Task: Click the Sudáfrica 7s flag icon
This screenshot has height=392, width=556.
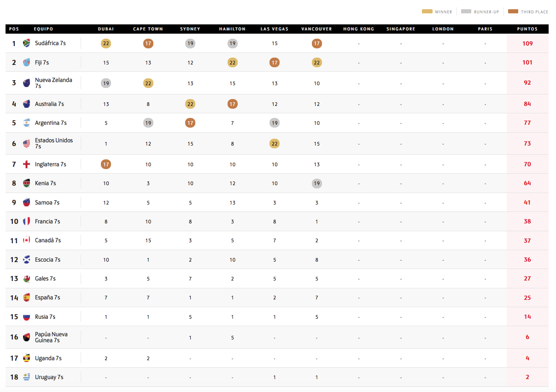Action: [27, 43]
